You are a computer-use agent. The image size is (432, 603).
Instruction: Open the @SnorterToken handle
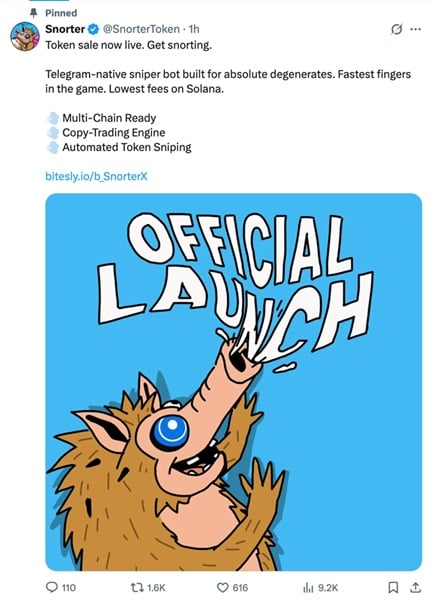[141, 29]
